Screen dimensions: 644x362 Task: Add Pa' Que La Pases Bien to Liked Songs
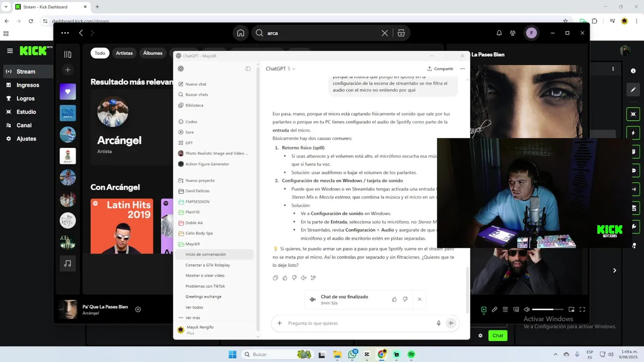[138, 309]
